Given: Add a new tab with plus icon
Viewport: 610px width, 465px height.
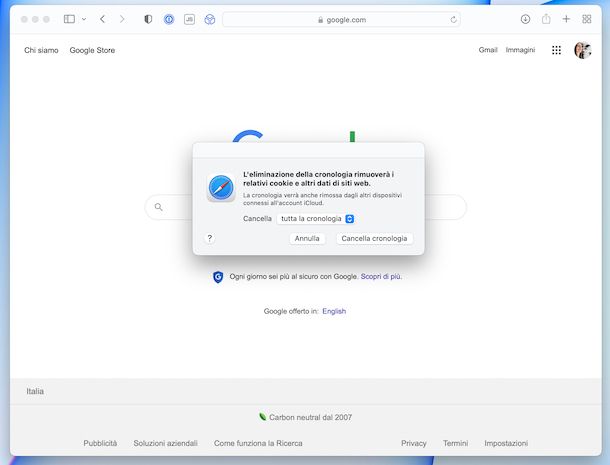Looking at the screenshot, I should click(x=566, y=19).
